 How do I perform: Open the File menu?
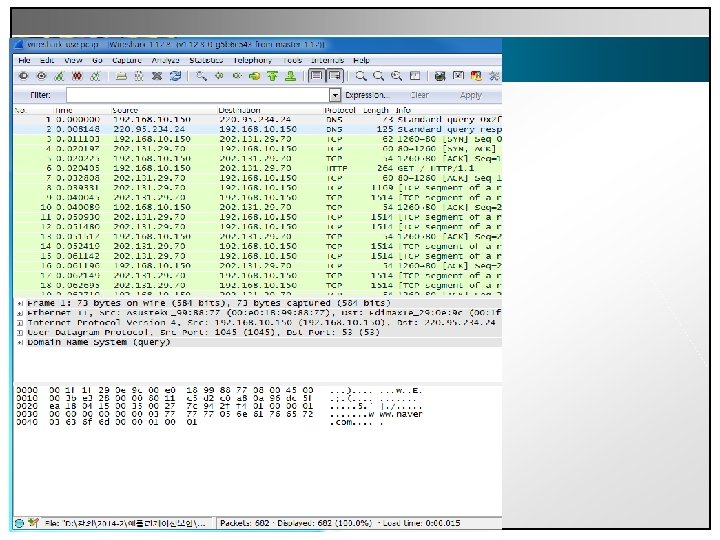[x=24, y=60]
